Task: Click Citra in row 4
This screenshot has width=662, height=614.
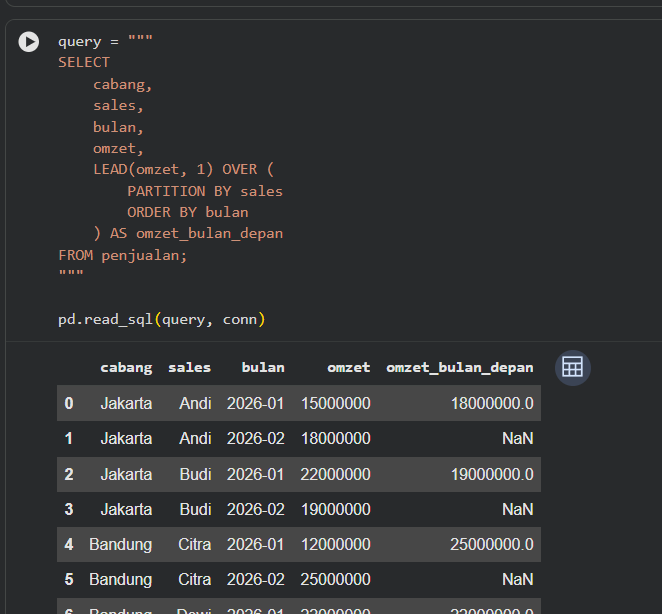Action: (195, 544)
